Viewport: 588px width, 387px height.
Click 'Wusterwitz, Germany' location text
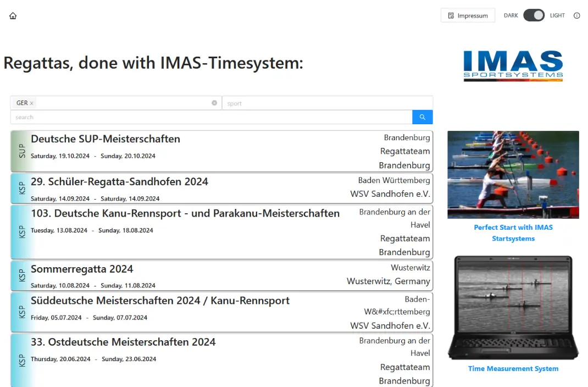pos(388,281)
